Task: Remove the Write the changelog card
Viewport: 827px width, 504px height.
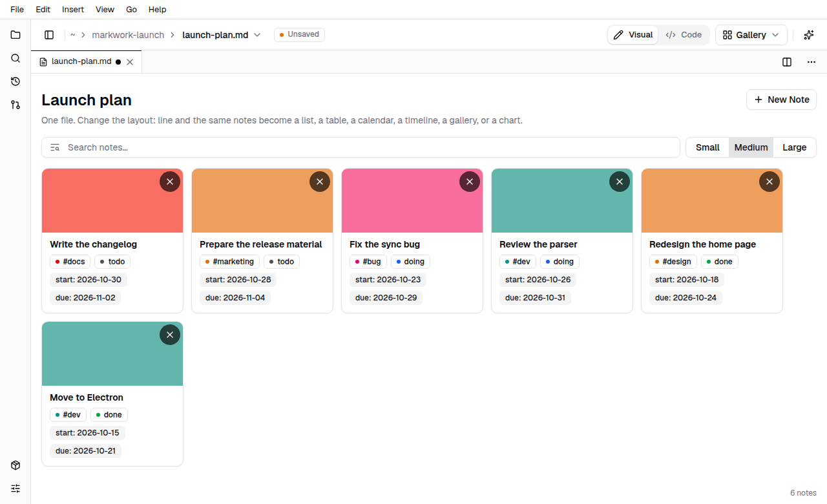Action: coord(170,182)
